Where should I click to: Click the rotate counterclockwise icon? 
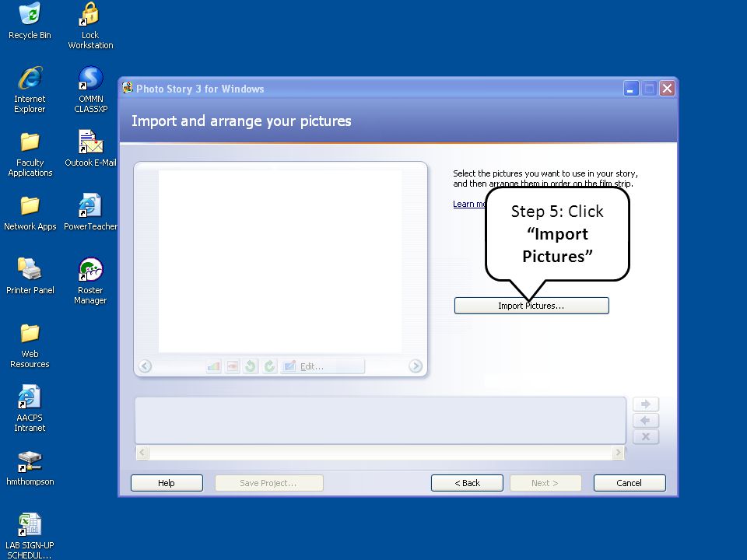pyautogui.click(x=251, y=366)
